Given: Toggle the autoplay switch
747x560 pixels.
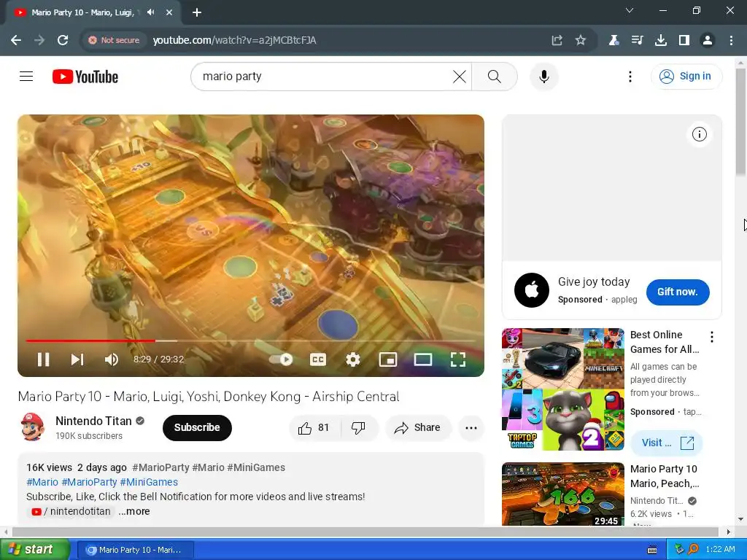Looking at the screenshot, I should point(281,359).
